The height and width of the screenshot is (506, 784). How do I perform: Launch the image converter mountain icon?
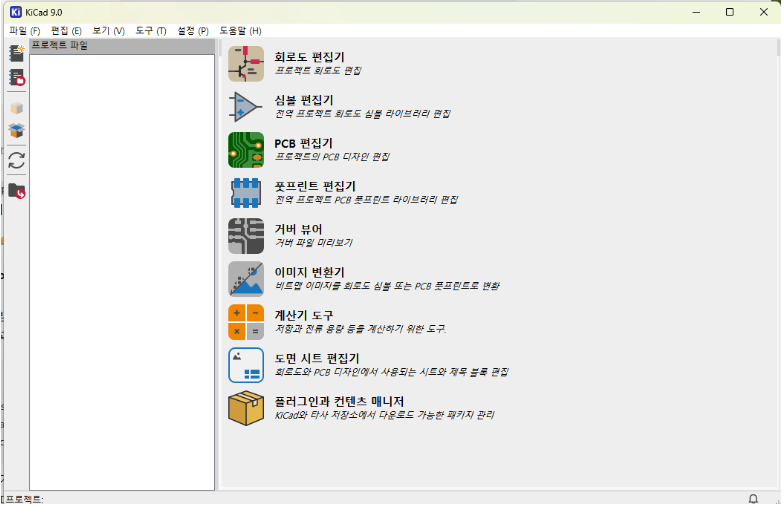(246, 279)
